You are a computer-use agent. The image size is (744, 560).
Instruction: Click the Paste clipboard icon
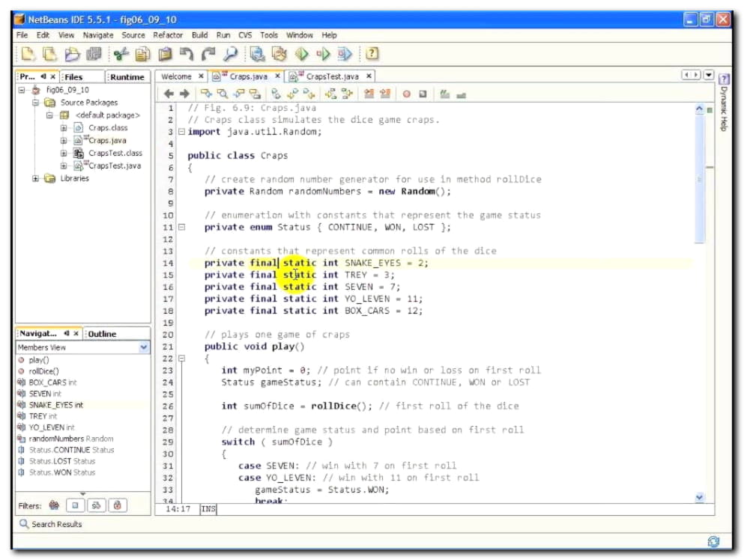(165, 54)
